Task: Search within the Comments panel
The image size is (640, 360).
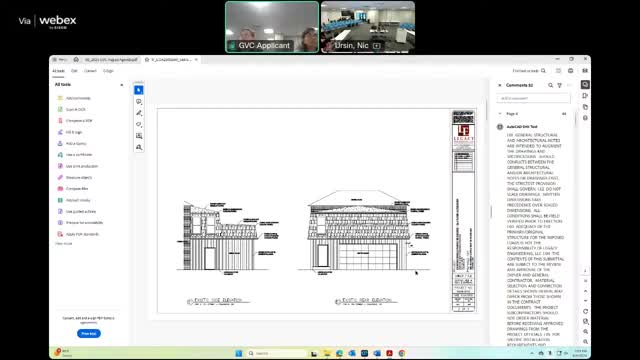Action: coord(550,85)
